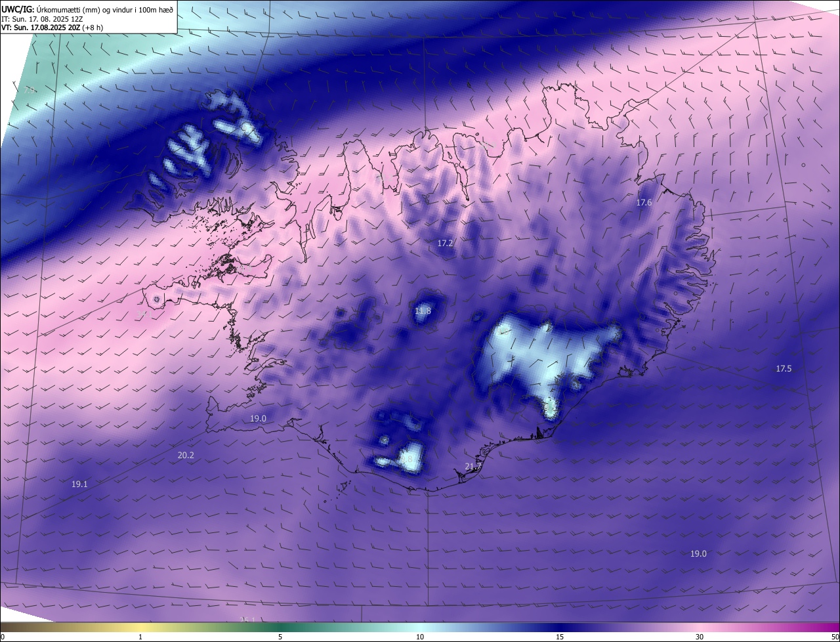Viewport: 840px width, 642px height.
Task: Click the 19.1 value label over the ocean
Action: point(79,484)
